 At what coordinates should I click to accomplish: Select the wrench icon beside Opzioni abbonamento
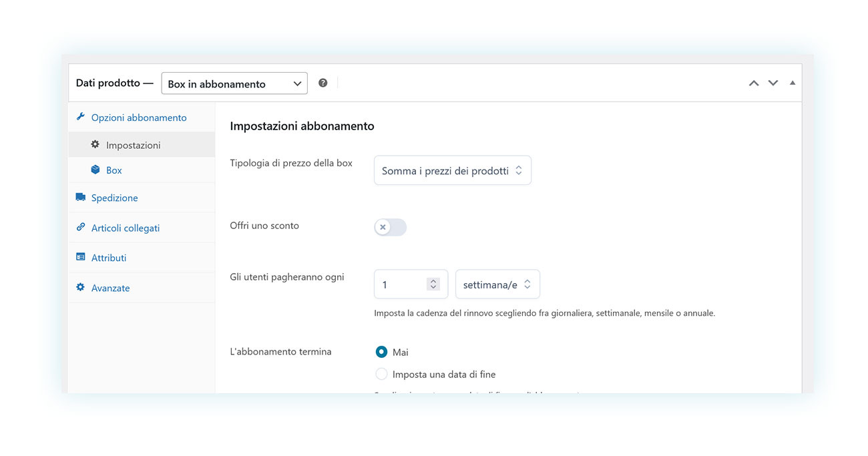81,117
